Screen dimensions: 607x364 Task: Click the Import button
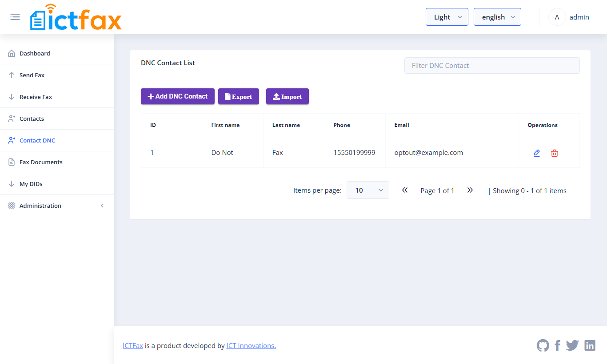pyautogui.click(x=288, y=96)
